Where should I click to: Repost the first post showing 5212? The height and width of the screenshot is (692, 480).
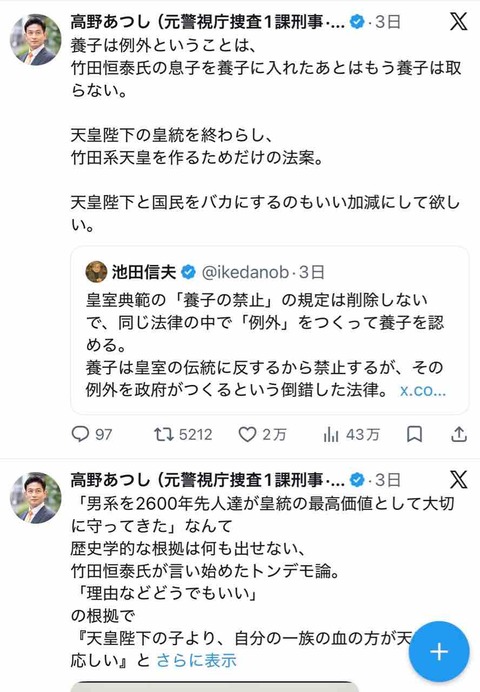point(183,434)
